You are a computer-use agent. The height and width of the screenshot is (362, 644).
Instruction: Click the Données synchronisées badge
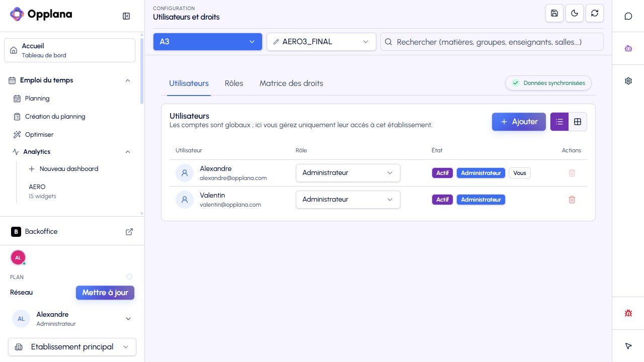tap(548, 83)
